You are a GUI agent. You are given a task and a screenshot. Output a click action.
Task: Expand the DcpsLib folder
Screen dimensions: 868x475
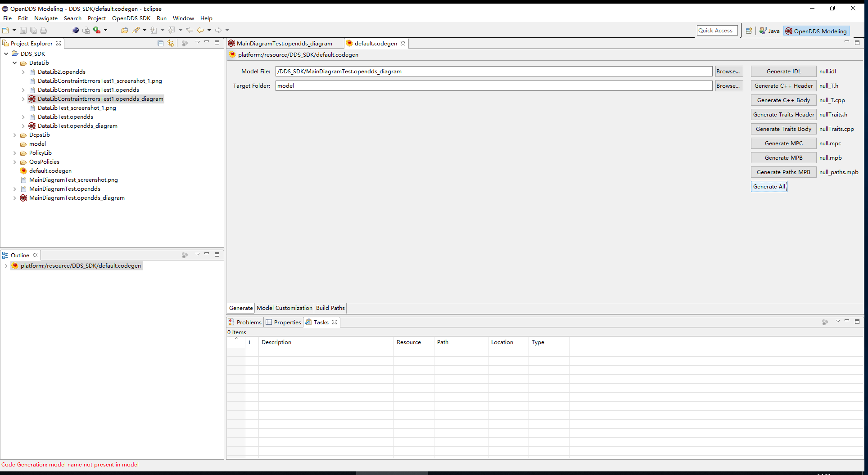point(14,134)
